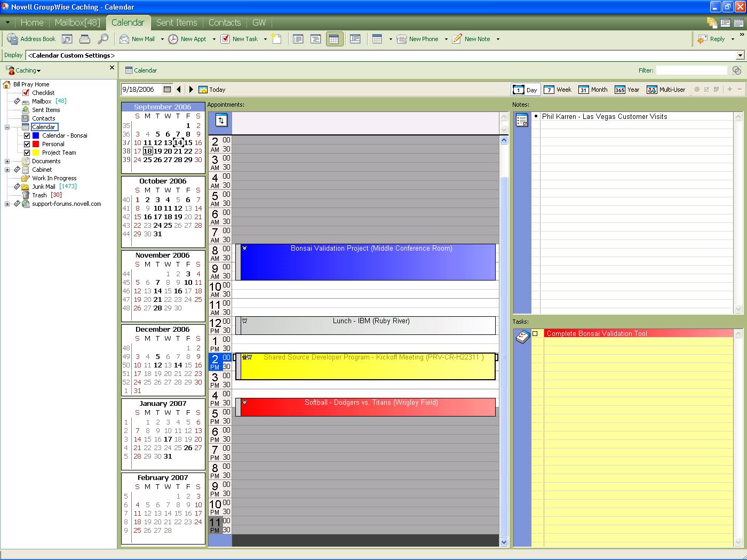Select the Work In Progress folder
Screen dimensions: 747x560
point(54,178)
